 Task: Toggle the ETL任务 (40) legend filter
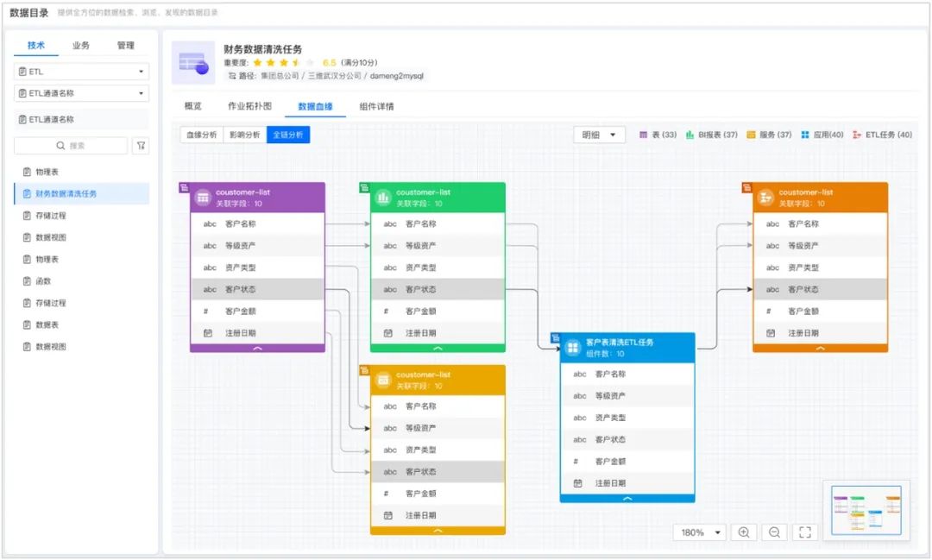pyautogui.click(x=882, y=135)
